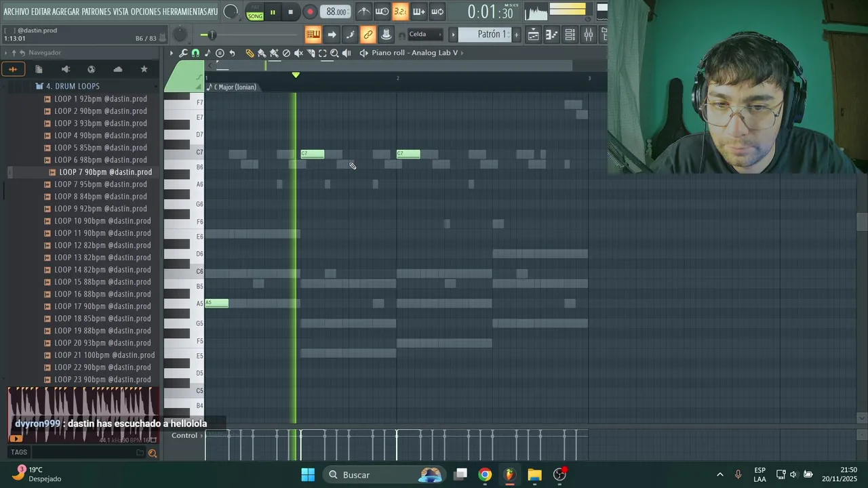Viewport: 868px width, 488px height.
Task: Select the Slice tool
Action: point(311,53)
